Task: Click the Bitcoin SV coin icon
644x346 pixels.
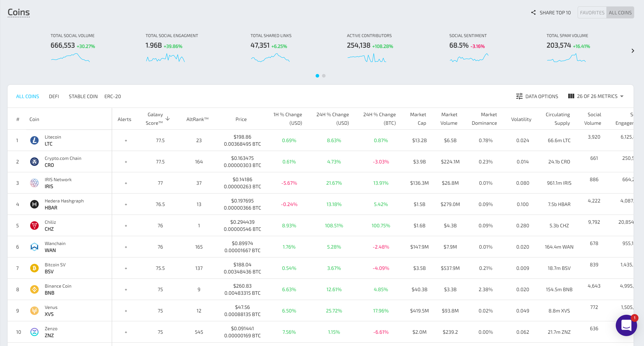Action: coord(34,268)
